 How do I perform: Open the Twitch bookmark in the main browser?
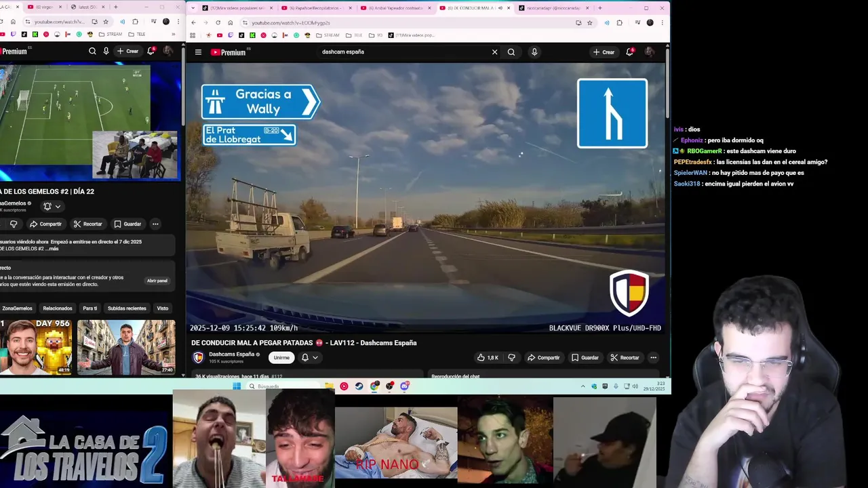tap(230, 35)
